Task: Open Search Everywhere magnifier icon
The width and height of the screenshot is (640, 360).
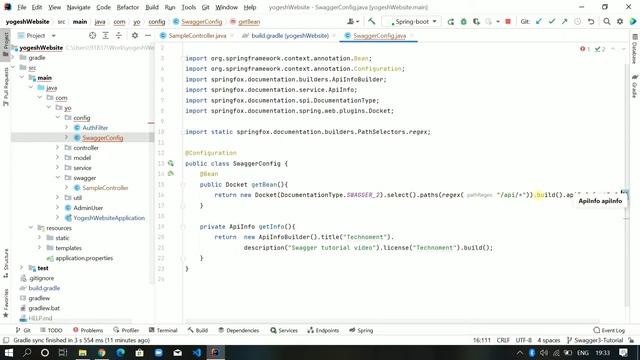Action: (x=607, y=21)
